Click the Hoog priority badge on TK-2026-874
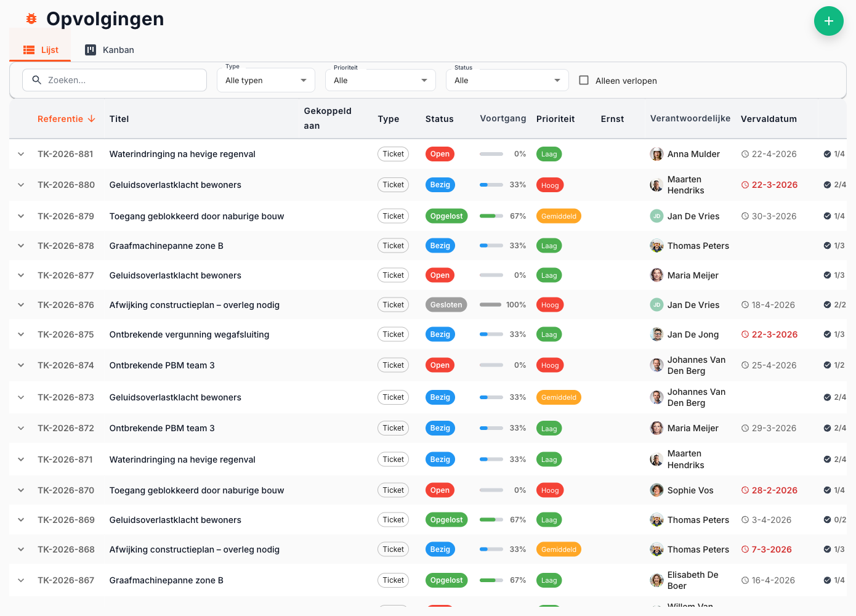Viewport: 856px width, 616px height. point(549,365)
